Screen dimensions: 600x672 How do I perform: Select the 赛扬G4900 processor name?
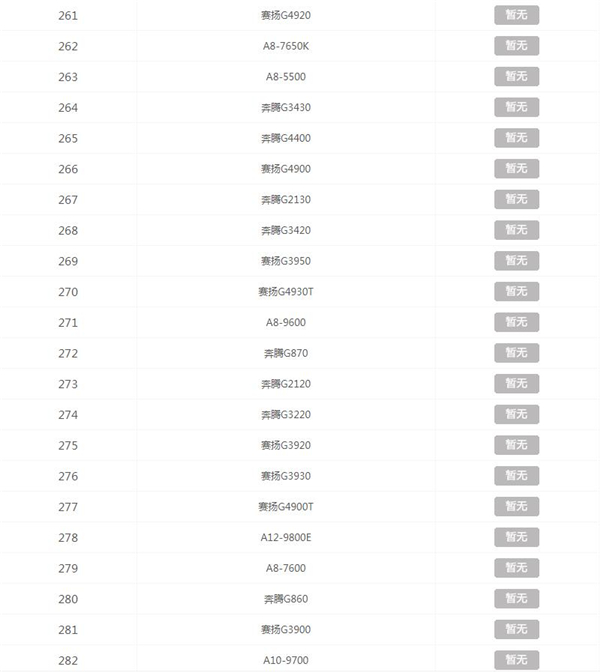point(286,169)
